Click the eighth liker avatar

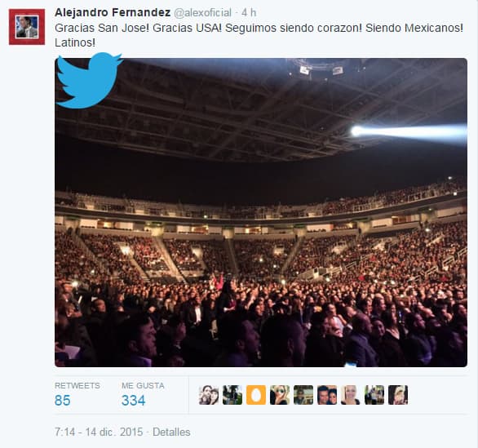tap(374, 395)
